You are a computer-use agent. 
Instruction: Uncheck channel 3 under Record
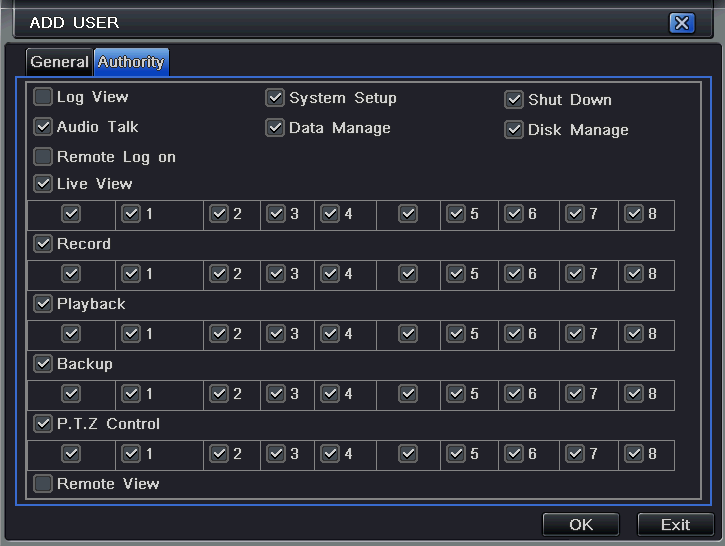click(276, 274)
